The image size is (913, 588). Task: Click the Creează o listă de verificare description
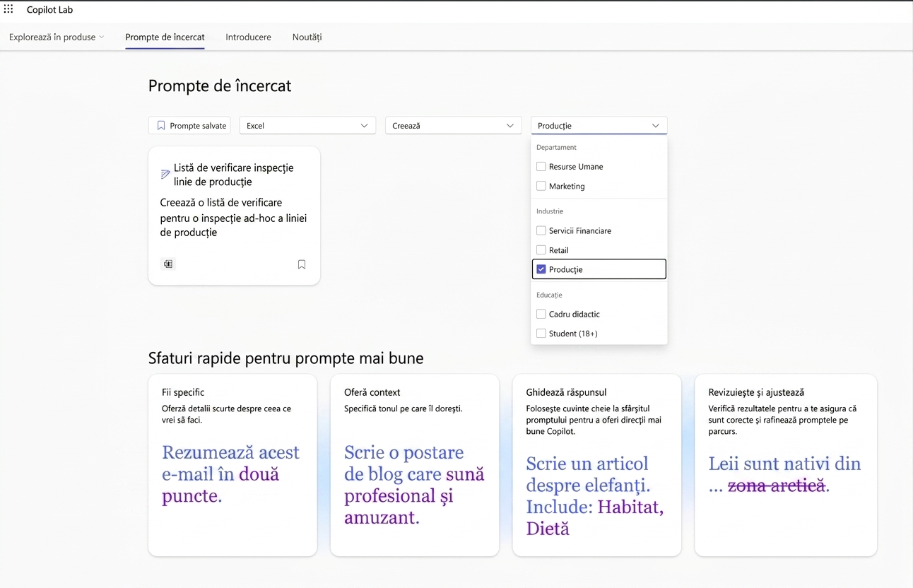coord(233,218)
